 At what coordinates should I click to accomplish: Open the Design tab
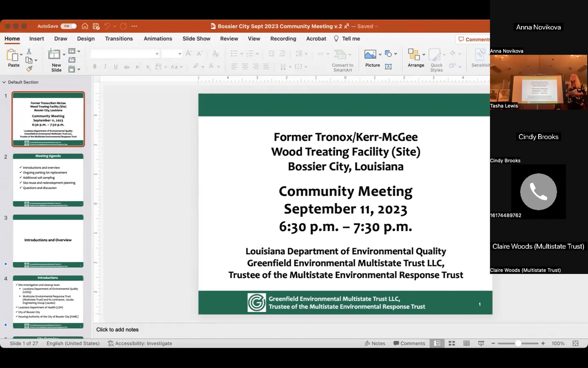point(86,39)
